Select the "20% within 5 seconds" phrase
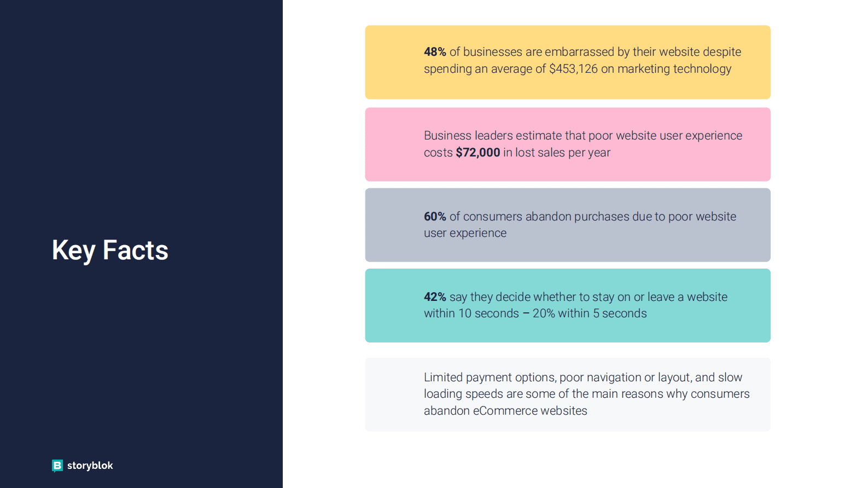 click(590, 313)
